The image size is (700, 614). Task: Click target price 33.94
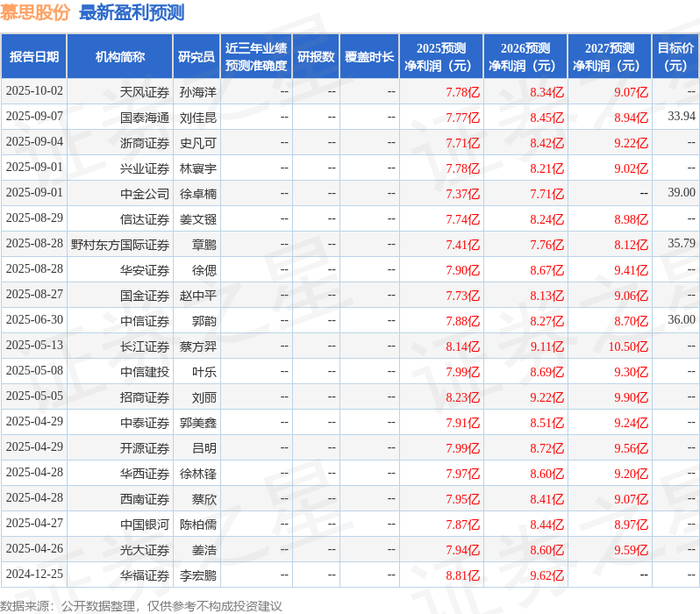tap(681, 117)
